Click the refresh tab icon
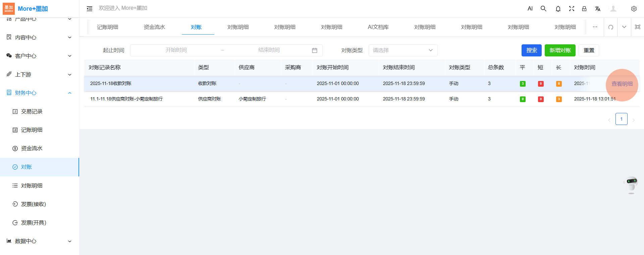The image size is (644, 255). 610,27
